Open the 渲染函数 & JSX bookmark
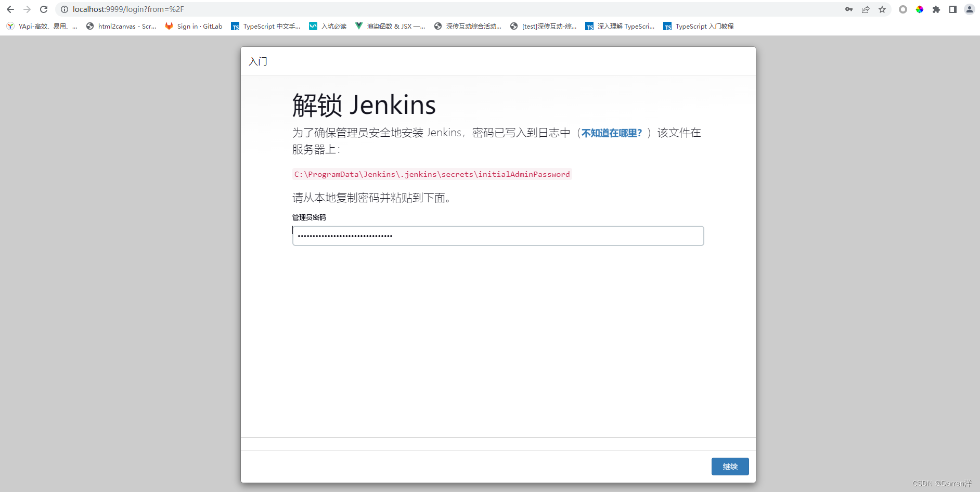The width and height of the screenshot is (980, 492). click(x=390, y=26)
